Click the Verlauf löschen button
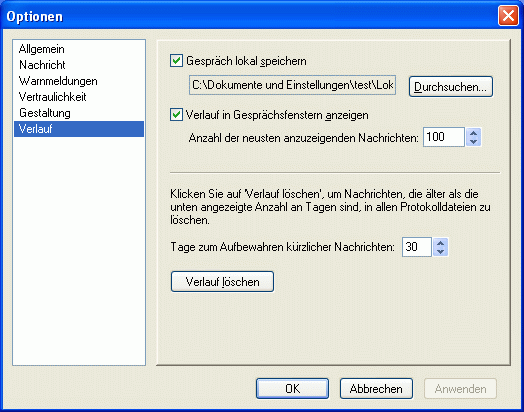Image resolution: width=524 pixels, height=412 pixels. pos(222,282)
